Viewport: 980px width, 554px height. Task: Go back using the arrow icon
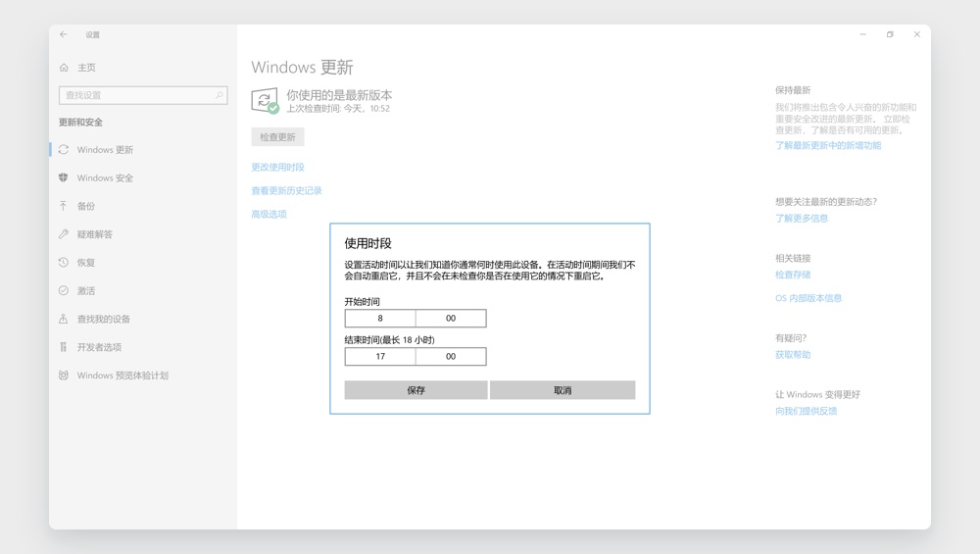pos(63,34)
